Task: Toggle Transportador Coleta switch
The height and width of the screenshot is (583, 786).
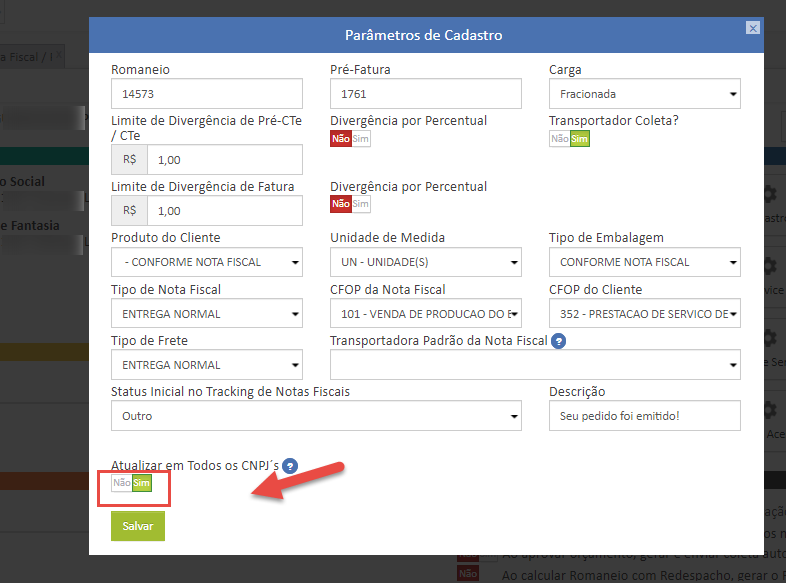Action: 569,139
